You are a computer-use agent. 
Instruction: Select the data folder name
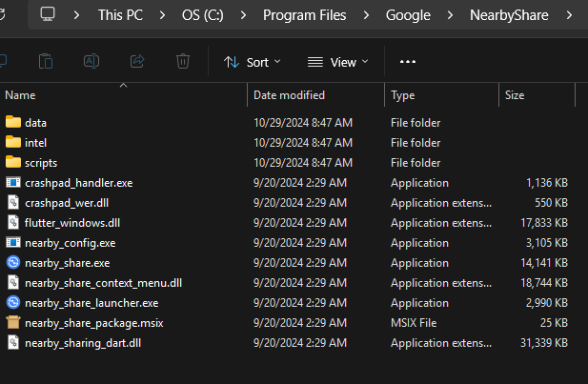(35, 123)
